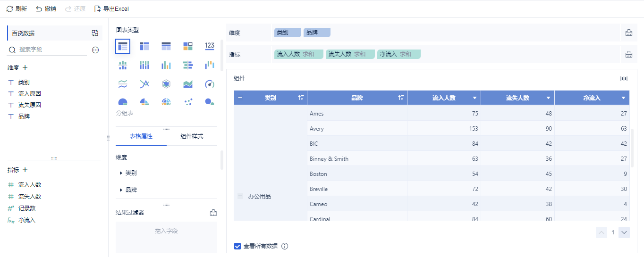Click the swap-dataset icon beside 百货数据
This screenshot has height=257, width=644.
coord(95,33)
